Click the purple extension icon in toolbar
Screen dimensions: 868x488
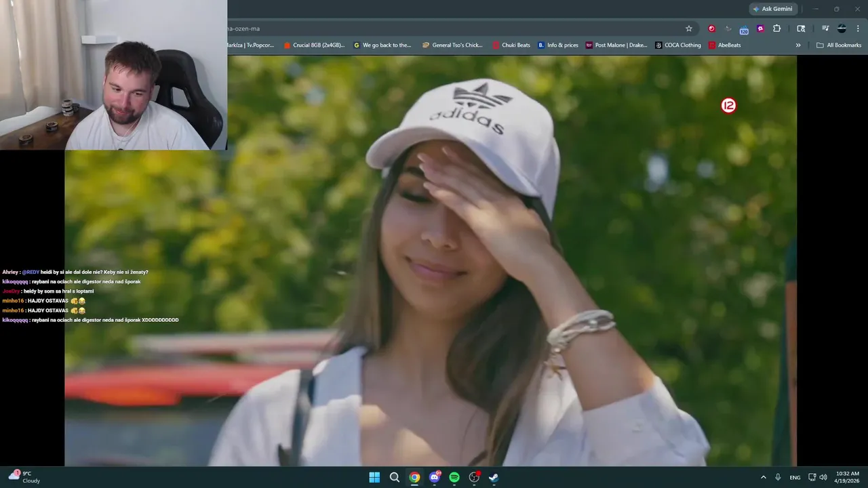[760, 28]
